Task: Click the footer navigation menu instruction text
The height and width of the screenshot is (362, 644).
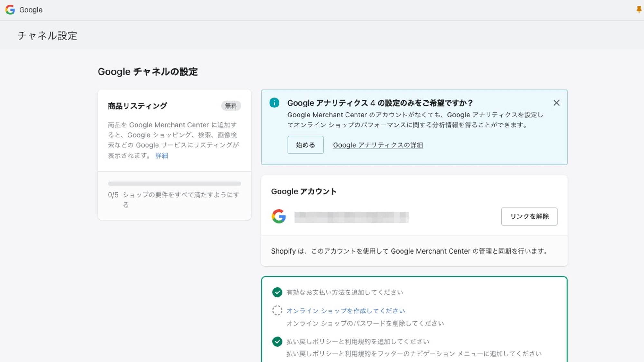Action: point(414,354)
